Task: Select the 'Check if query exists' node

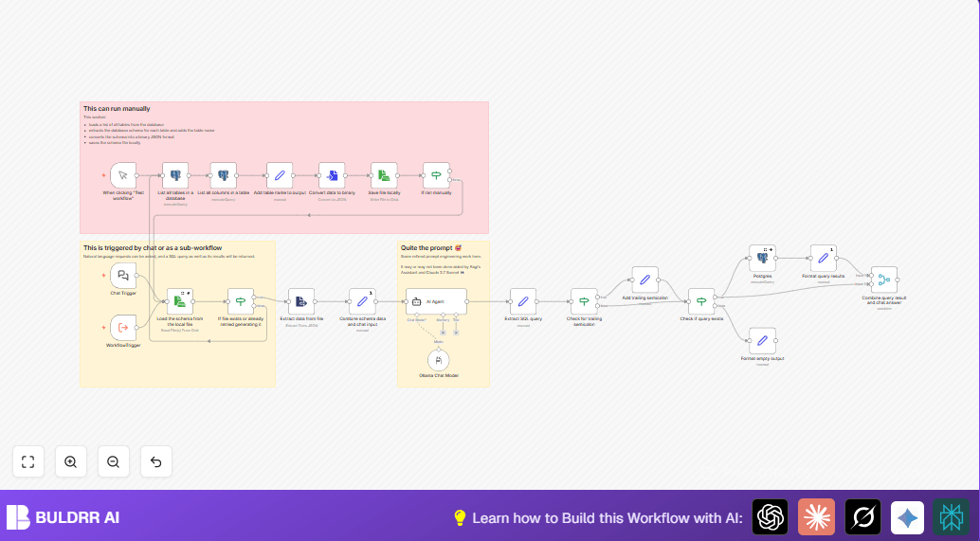Action: 701,301
